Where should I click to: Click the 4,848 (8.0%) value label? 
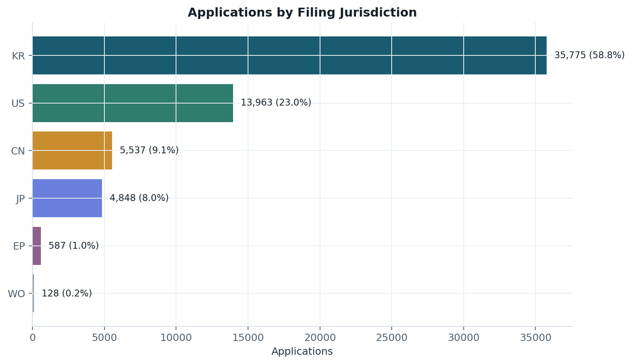coord(139,198)
